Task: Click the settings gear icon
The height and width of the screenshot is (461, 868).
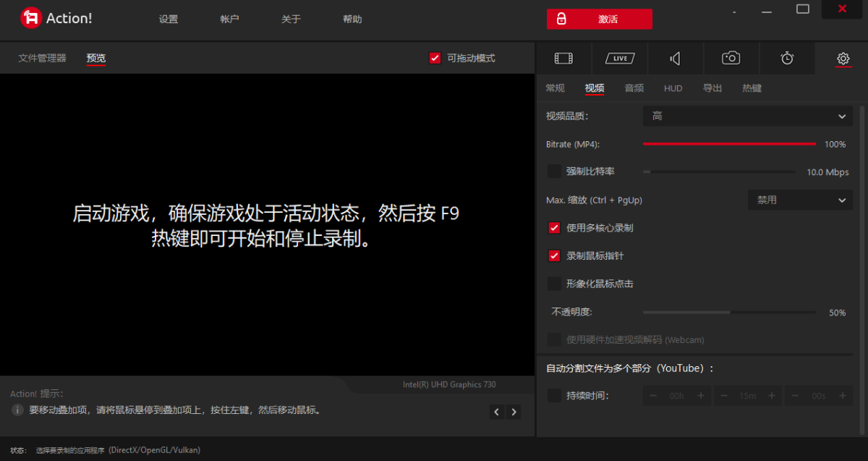Action: pos(843,58)
